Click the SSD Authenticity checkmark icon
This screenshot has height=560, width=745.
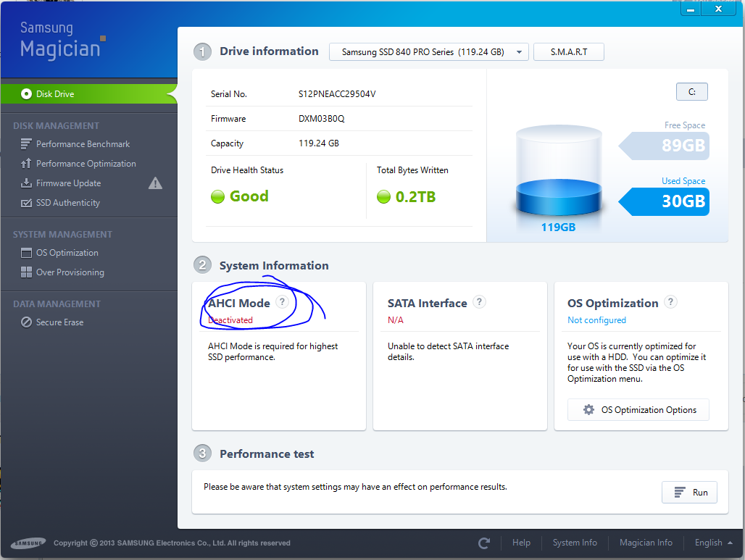tap(26, 203)
